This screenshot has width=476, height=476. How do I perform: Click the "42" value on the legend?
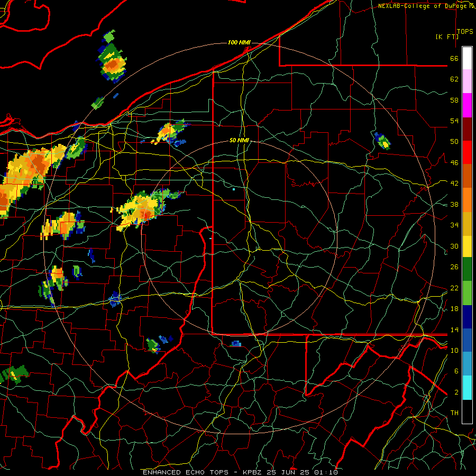pyautogui.click(x=454, y=184)
